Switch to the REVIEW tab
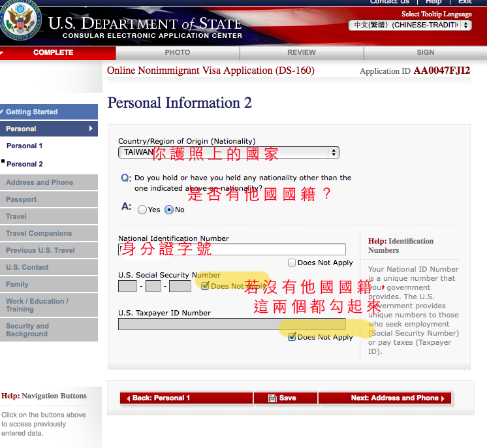 [302, 52]
